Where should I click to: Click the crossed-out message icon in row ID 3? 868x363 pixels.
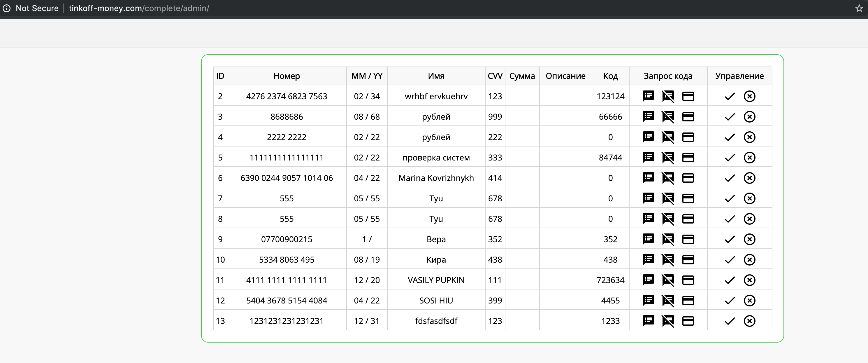click(668, 117)
